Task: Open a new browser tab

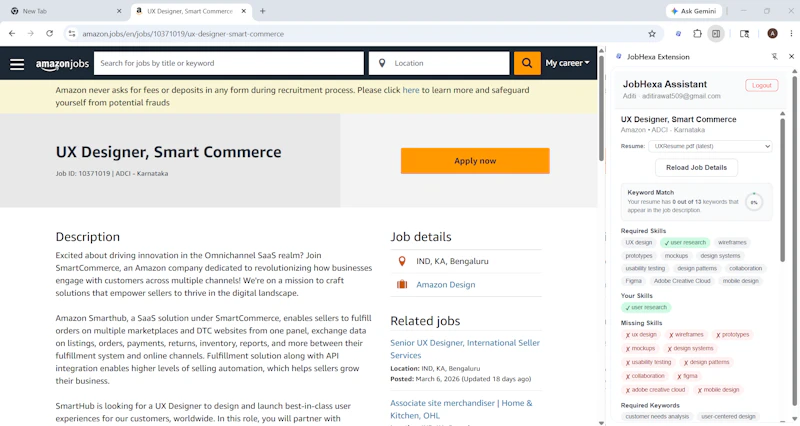Action: (x=262, y=11)
